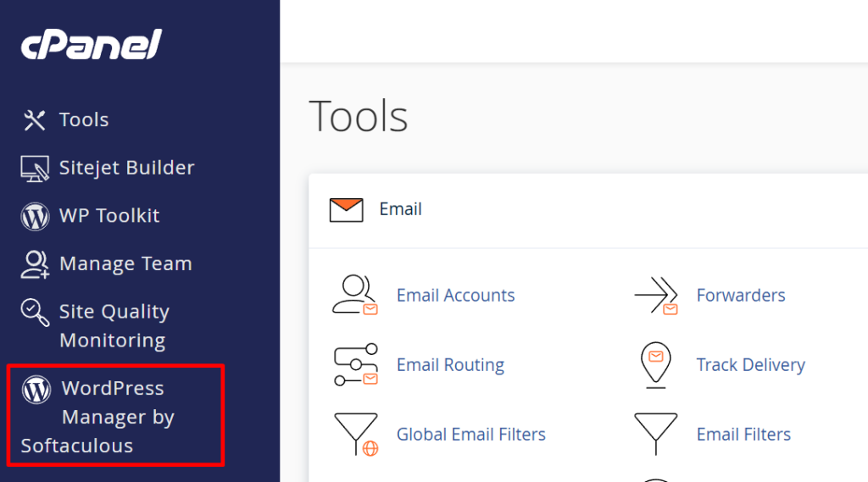Open the Track Delivery link
868x482 pixels.
tap(751, 365)
